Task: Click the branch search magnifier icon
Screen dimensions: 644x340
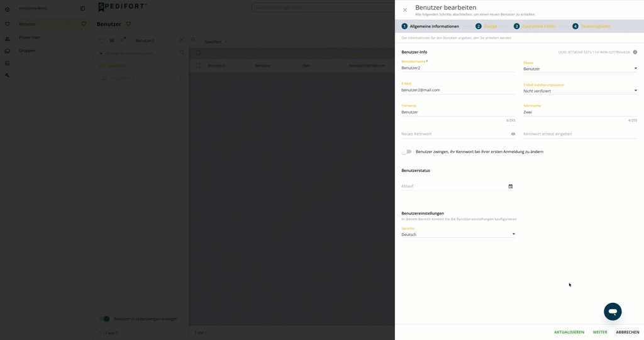Action: point(182,53)
